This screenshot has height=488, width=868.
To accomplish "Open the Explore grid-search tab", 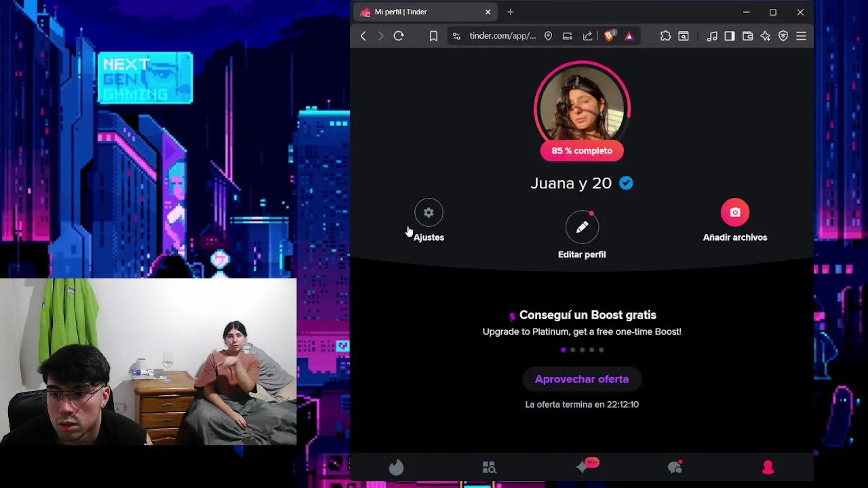I will click(489, 467).
